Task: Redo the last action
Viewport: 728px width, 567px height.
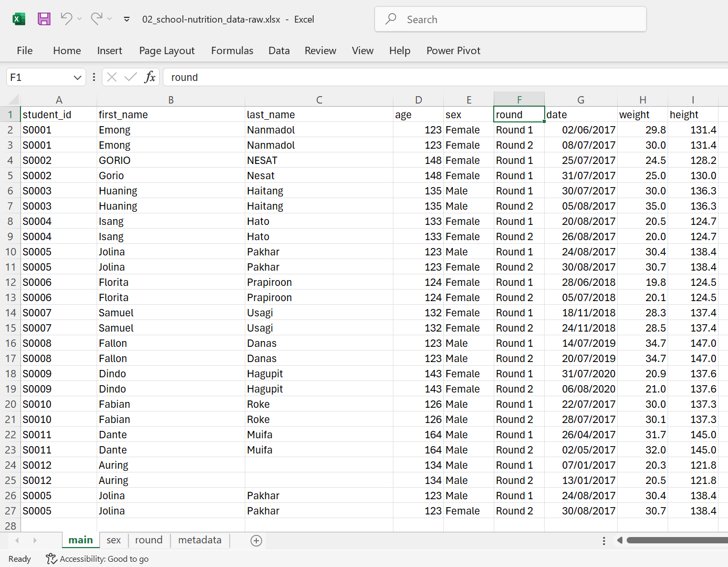Action: pos(96,19)
